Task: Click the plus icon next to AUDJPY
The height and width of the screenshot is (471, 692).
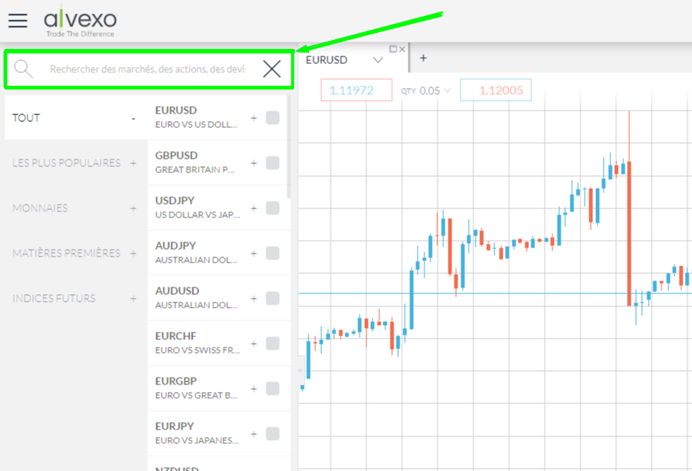Action: coord(254,253)
